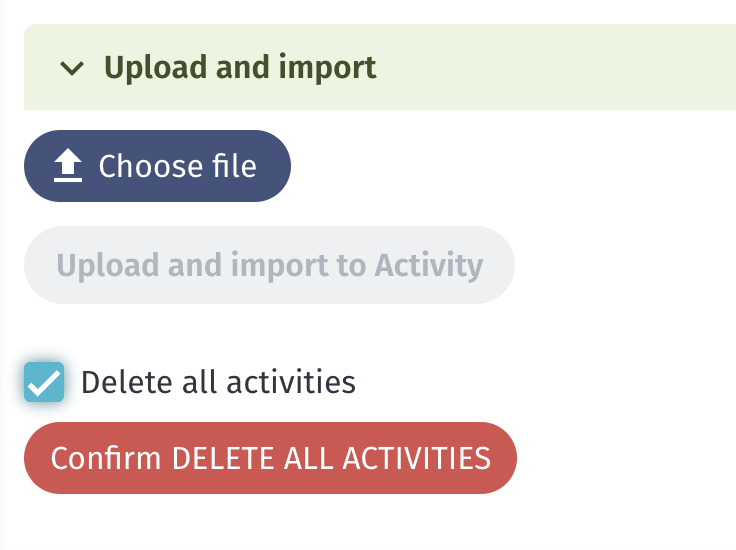Click the word import in the section header
The width and height of the screenshot is (736, 550).
[x=327, y=69]
